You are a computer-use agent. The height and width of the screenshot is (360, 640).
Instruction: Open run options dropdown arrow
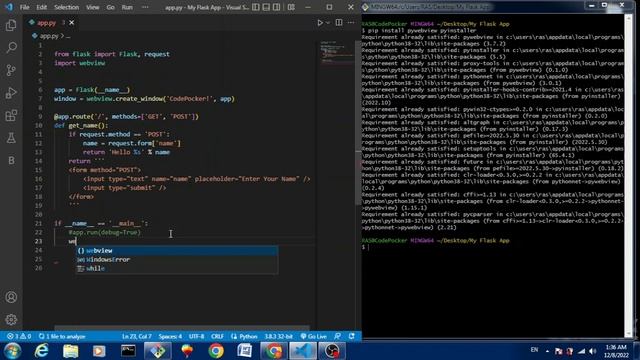pos(327,23)
